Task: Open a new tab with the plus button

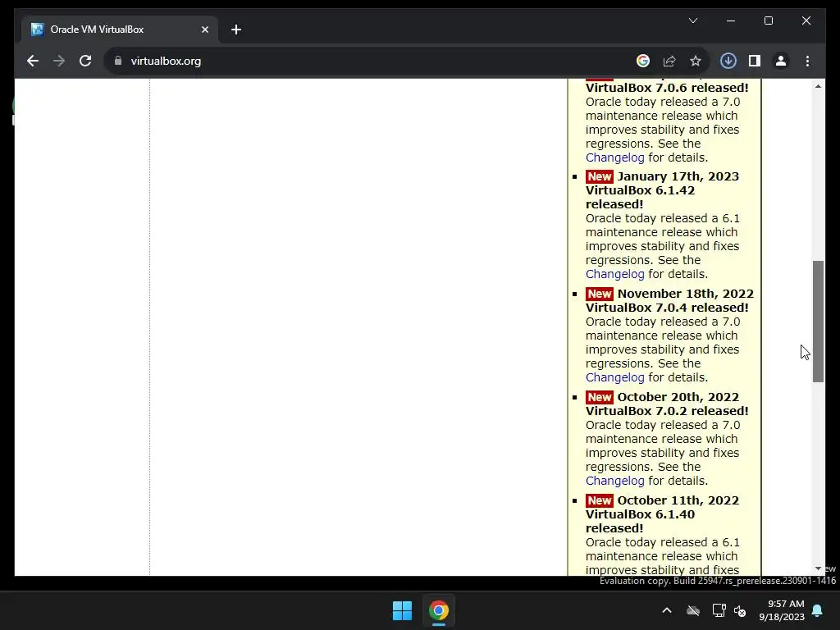Action: [x=236, y=30]
